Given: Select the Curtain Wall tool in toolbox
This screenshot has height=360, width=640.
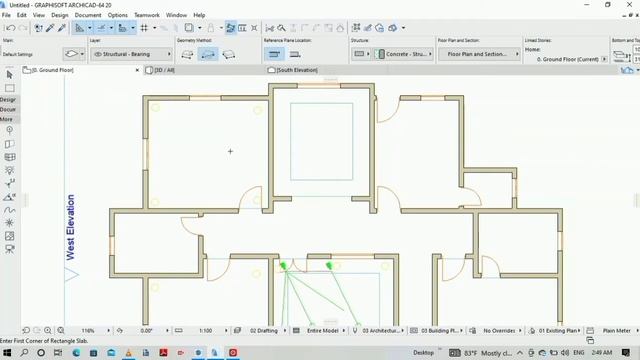Looking at the screenshot, I should click(x=9, y=157).
